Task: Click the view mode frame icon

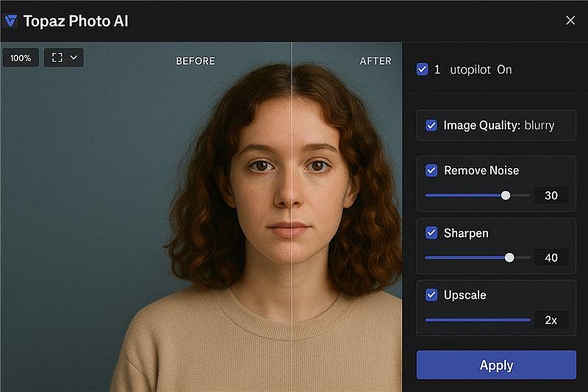Action: coord(57,57)
